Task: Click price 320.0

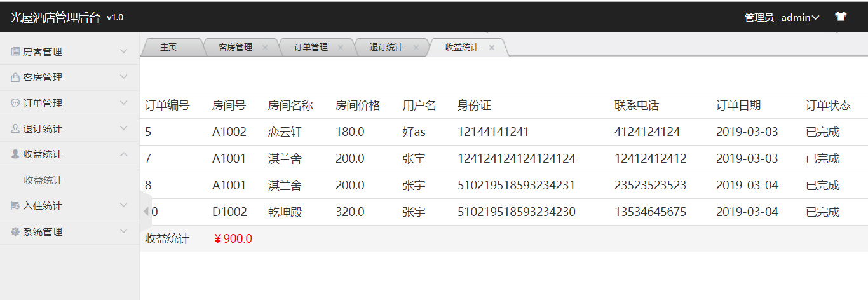Action: [x=350, y=212]
